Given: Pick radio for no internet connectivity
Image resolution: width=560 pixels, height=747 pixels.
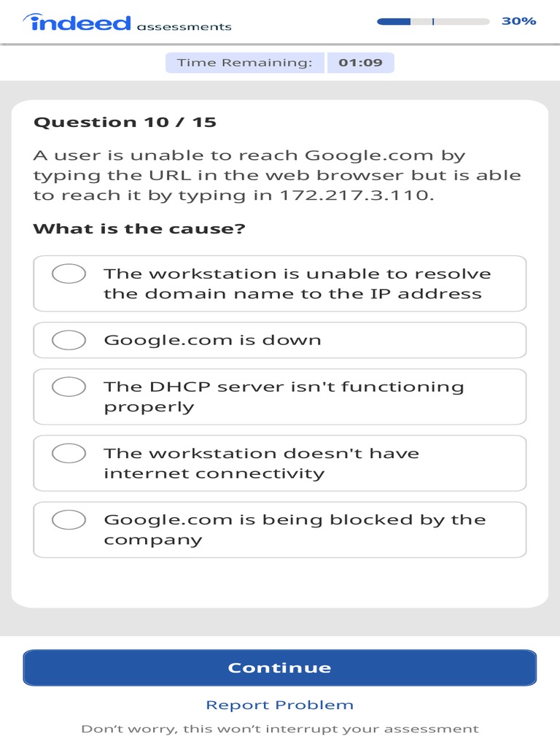Looking at the screenshot, I should (x=69, y=453).
